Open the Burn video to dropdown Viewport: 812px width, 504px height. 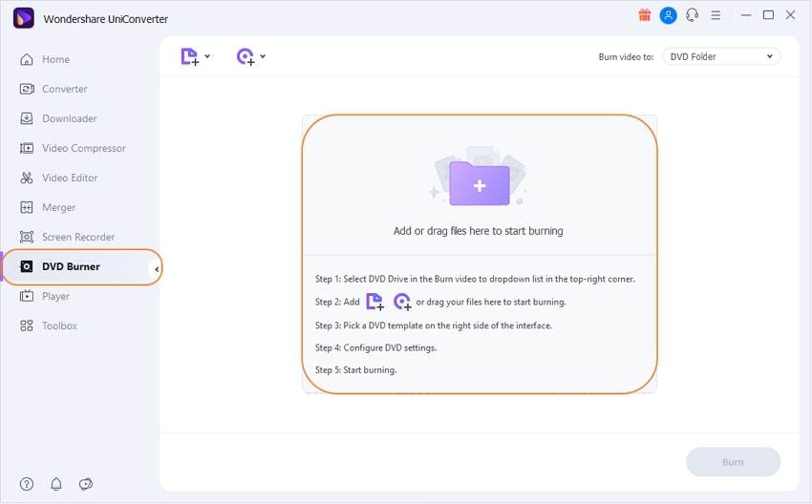(x=721, y=56)
